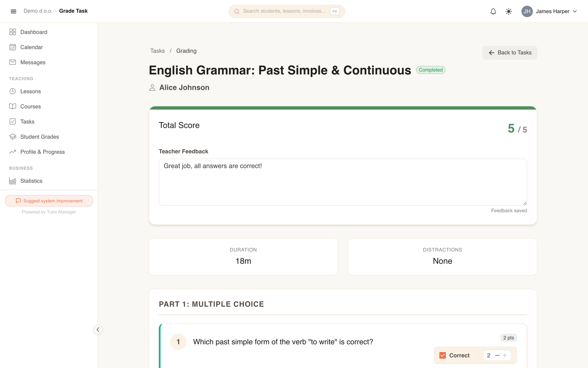The image size is (588, 368).
Task: Click the green score progress bar
Action: [x=343, y=108]
